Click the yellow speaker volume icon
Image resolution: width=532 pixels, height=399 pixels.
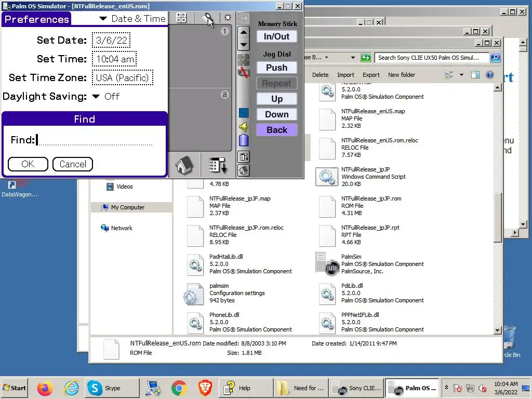click(244, 127)
